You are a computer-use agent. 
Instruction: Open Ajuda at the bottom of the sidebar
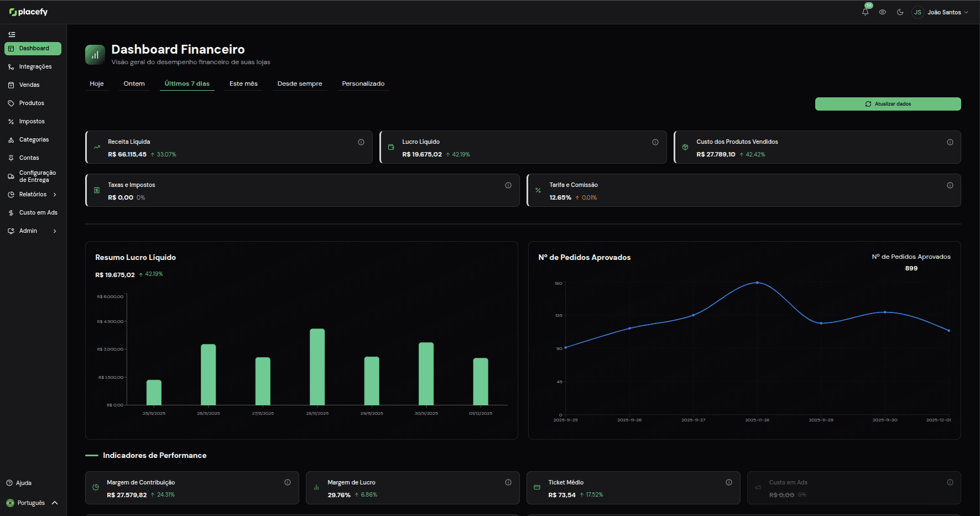pyautogui.click(x=23, y=483)
